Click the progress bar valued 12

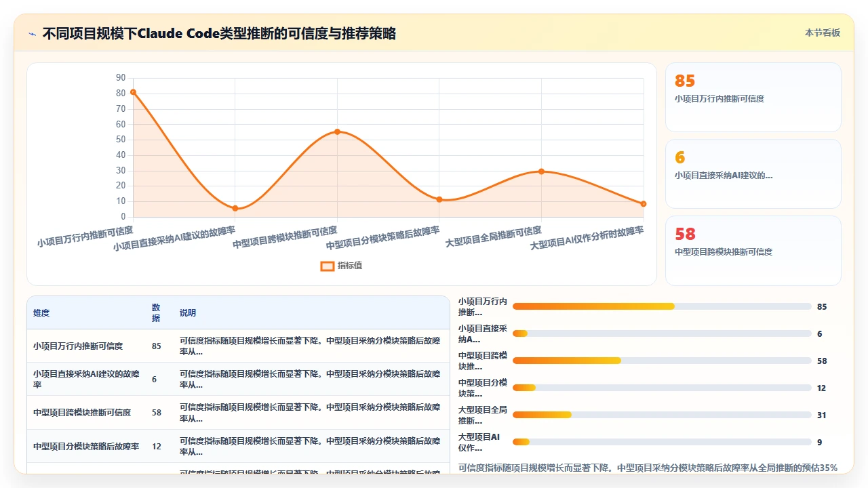click(x=662, y=388)
